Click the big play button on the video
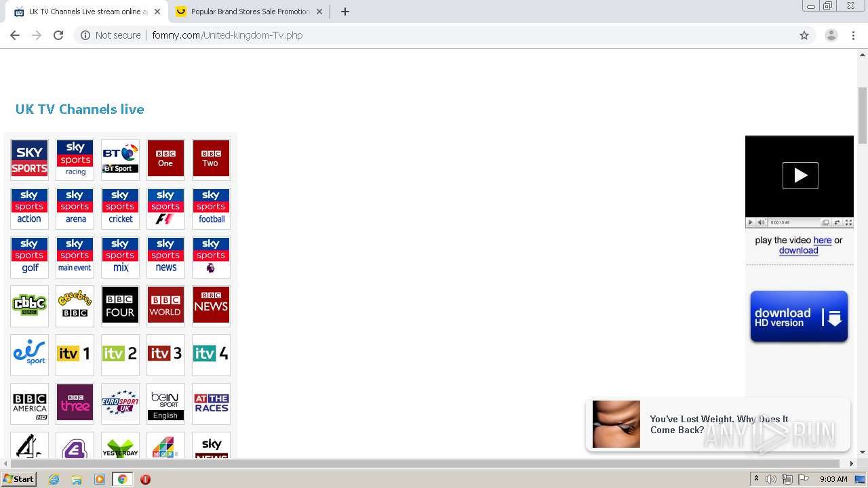The height and width of the screenshot is (488, 868). coord(800,176)
